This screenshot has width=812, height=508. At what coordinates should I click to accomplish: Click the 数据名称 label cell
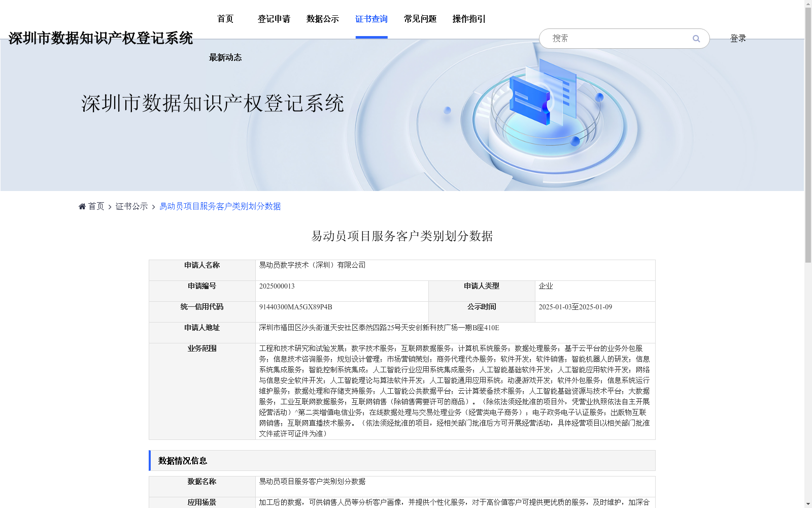pyautogui.click(x=202, y=487)
